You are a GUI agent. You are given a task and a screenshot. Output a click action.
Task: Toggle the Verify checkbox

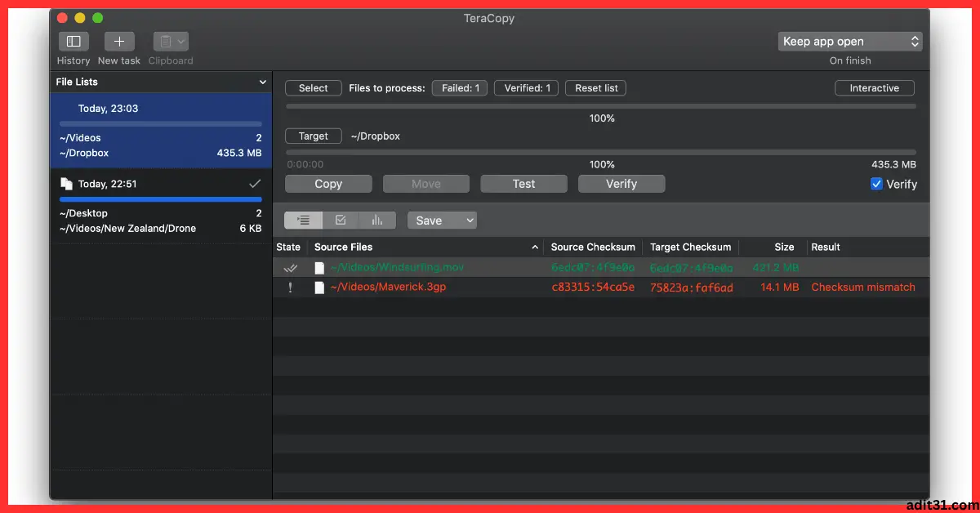(877, 184)
